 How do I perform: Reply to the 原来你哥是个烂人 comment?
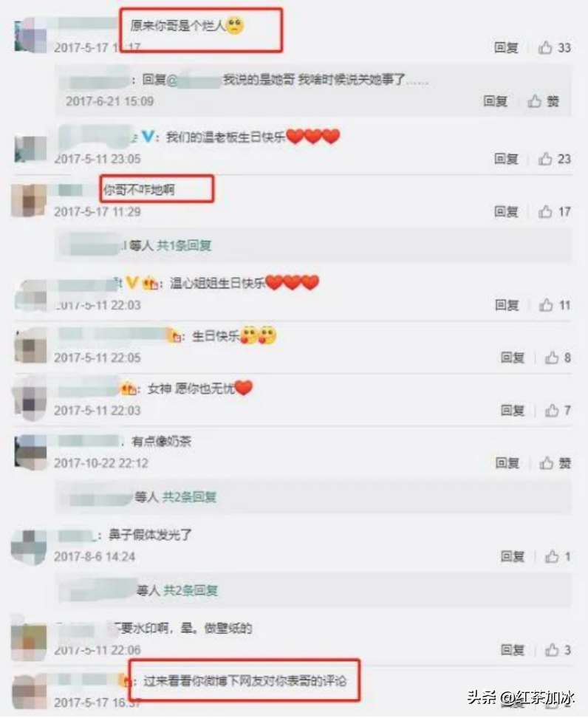tap(506, 47)
